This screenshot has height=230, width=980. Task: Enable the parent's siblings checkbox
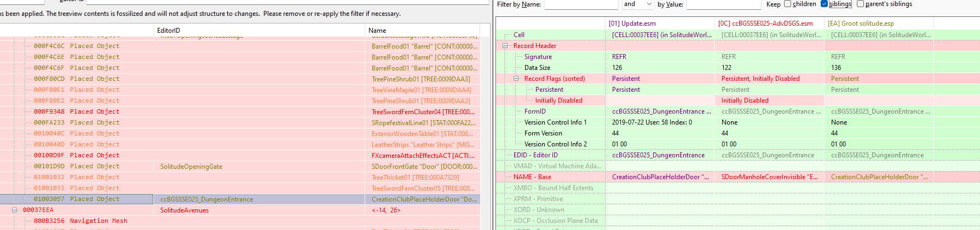pyautogui.click(x=860, y=4)
